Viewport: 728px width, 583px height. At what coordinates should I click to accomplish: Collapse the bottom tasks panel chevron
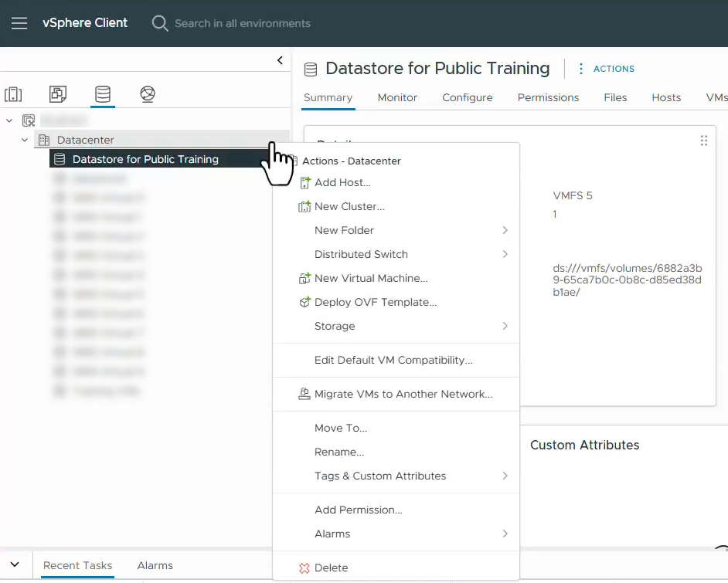[x=15, y=564]
